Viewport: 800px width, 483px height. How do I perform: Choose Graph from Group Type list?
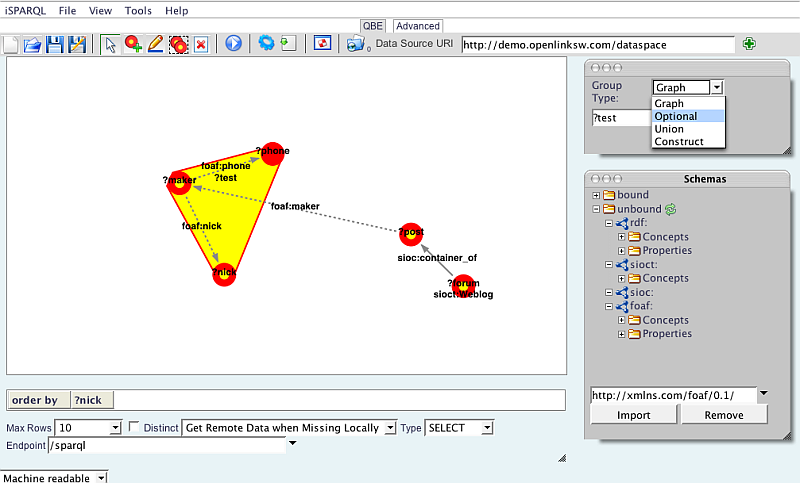(x=688, y=104)
